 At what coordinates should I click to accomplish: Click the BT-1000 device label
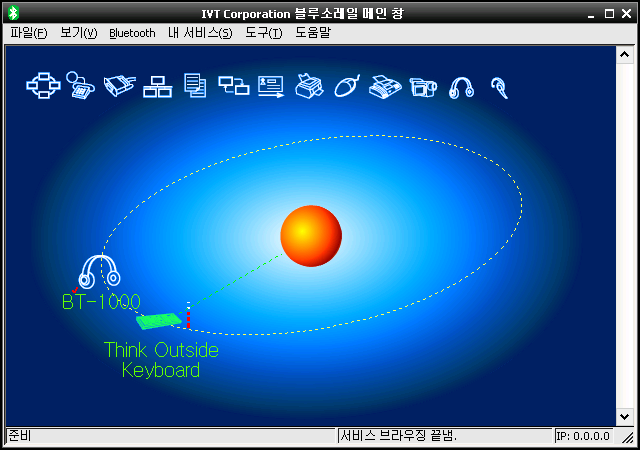click(101, 302)
